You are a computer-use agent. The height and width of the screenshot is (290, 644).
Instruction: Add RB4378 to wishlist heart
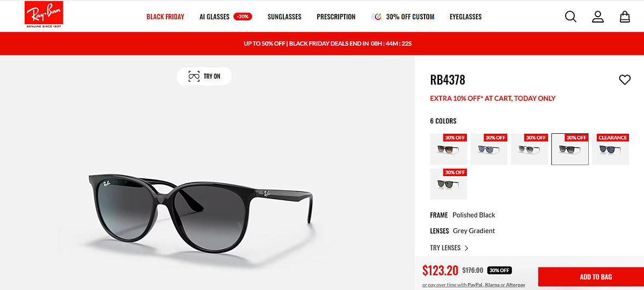(625, 79)
